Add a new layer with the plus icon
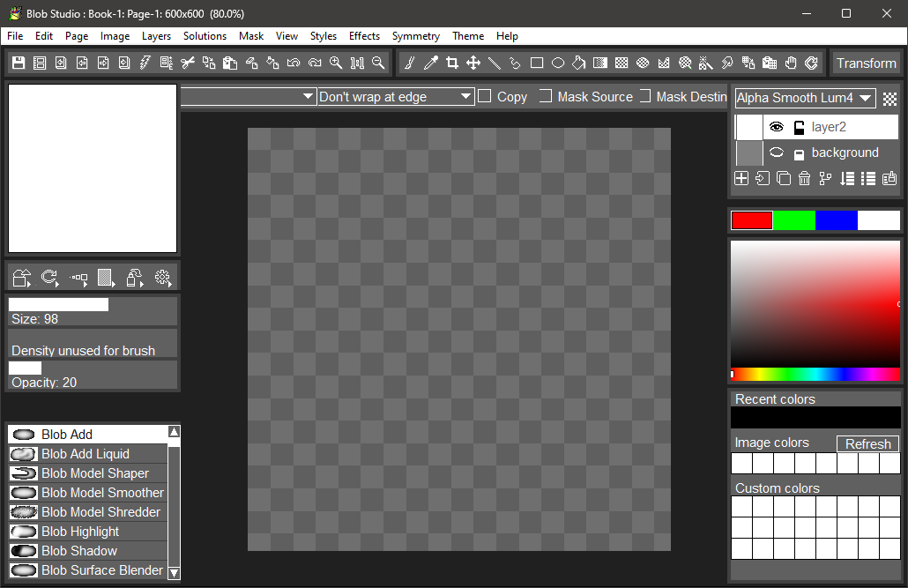The height and width of the screenshot is (588, 908). pos(741,178)
